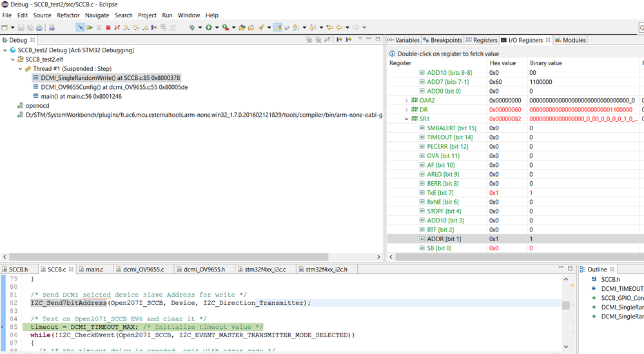The height and width of the screenshot is (354, 644).
Task: Click the Build All toolbar icon
Action: [52, 28]
